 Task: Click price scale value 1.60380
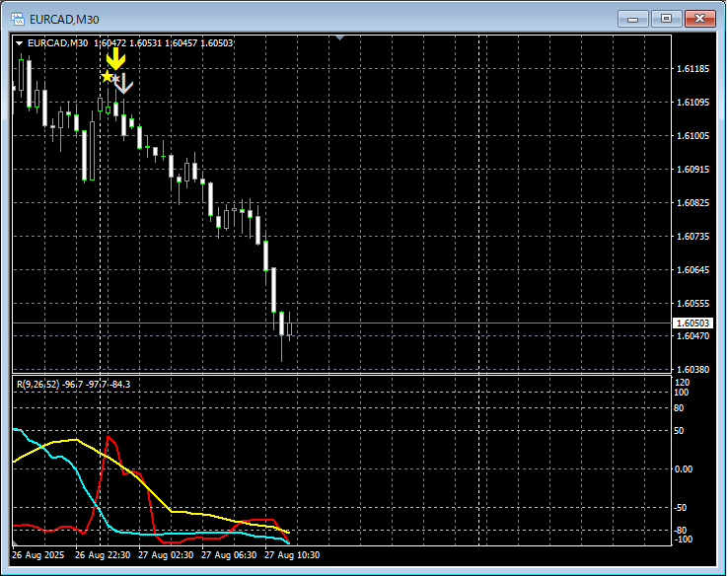click(693, 370)
